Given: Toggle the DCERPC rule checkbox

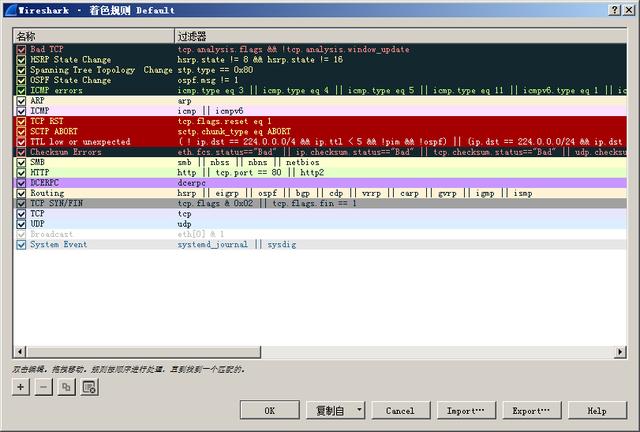Looking at the screenshot, I should [21, 183].
